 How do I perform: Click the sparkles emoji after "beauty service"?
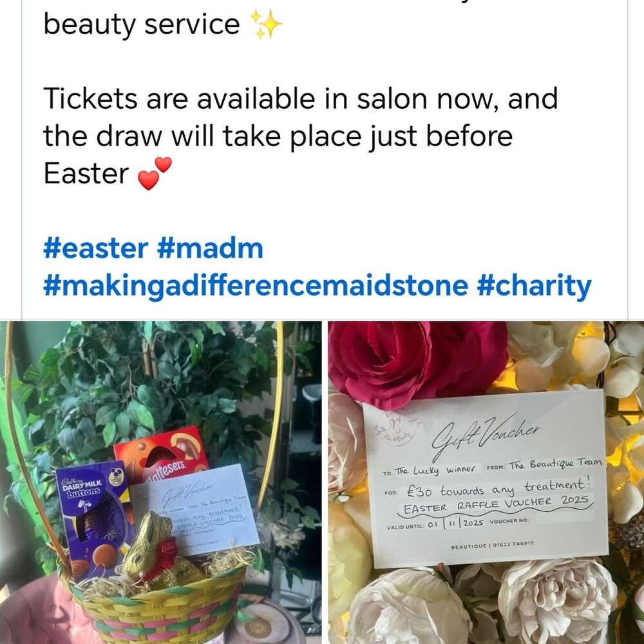point(267,24)
